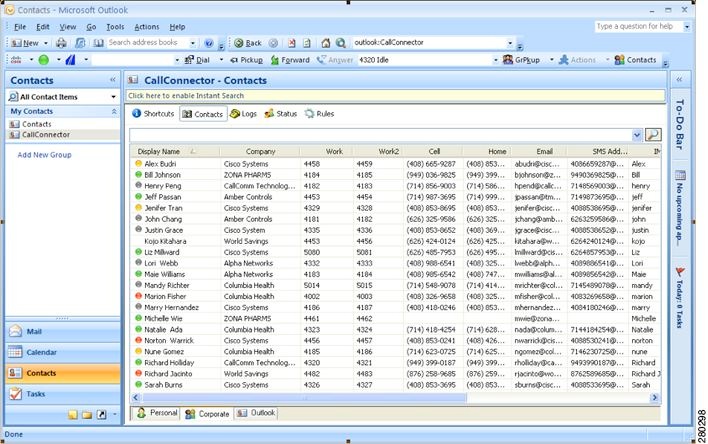Screen dimensions: 708x444
Task: Click the blue Help question mark icon
Action: coord(208,43)
